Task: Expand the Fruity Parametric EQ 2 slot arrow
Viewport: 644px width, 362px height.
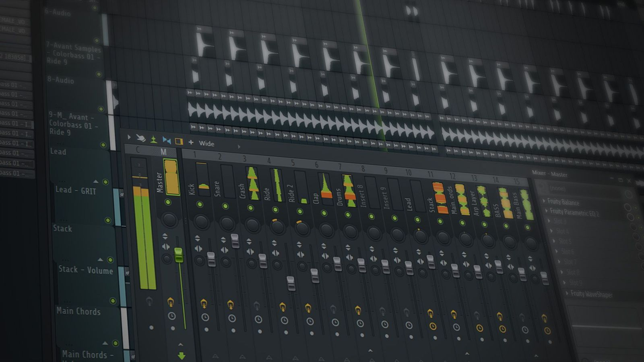Action: [x=546, y=211]
